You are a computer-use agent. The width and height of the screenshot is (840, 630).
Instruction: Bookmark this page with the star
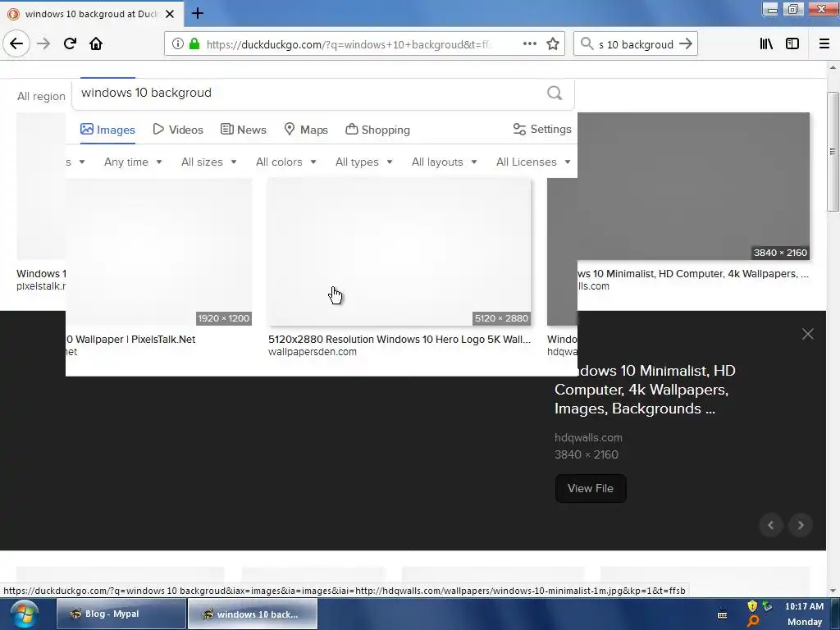click(553, 44)
